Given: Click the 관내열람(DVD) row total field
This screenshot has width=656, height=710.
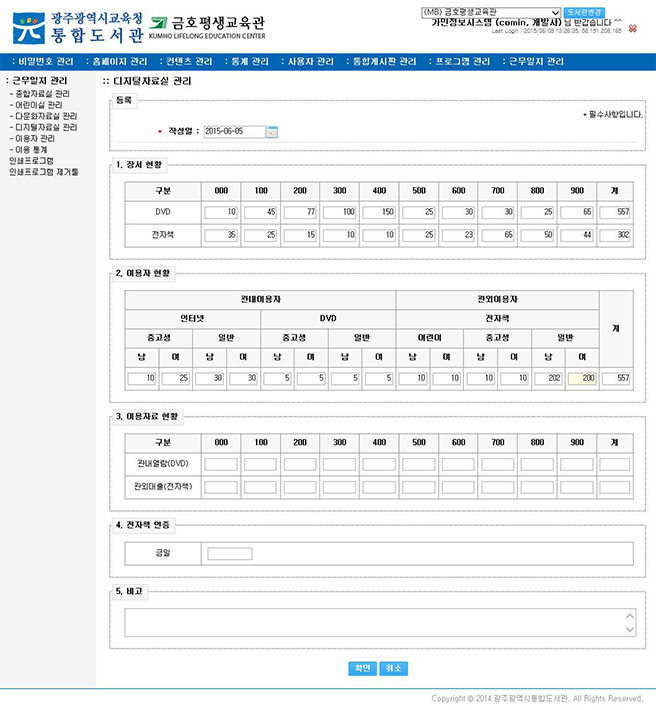Looking at the screenshot, I should click(x=615, y=464).
